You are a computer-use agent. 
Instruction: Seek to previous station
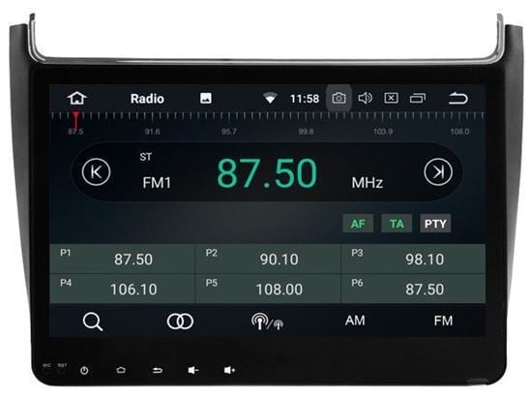click(x=96, y=171)
